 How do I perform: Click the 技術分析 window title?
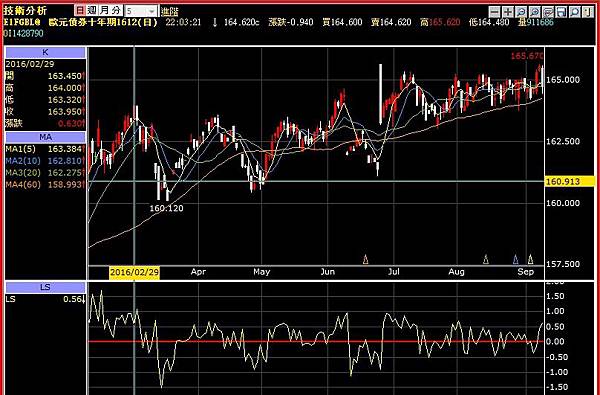click(x=25, y=10)
